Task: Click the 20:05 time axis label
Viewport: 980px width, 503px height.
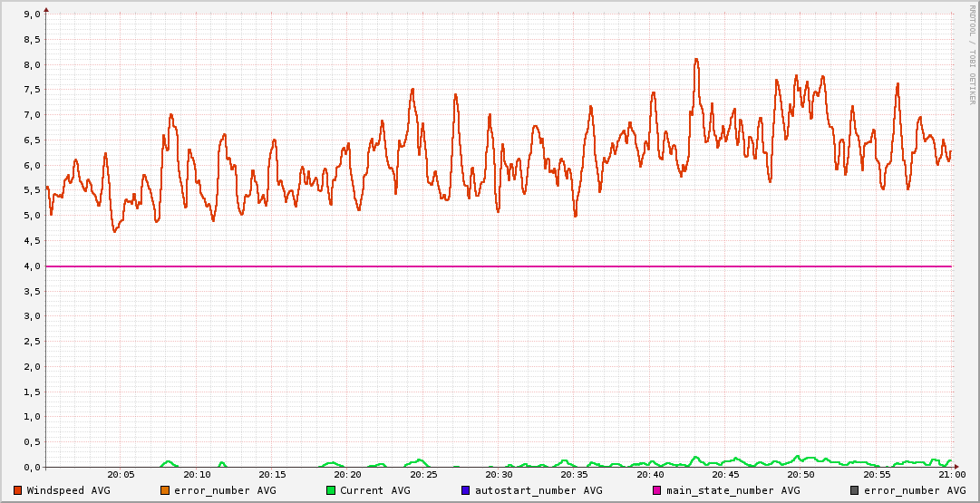Action: click(121, 474)
